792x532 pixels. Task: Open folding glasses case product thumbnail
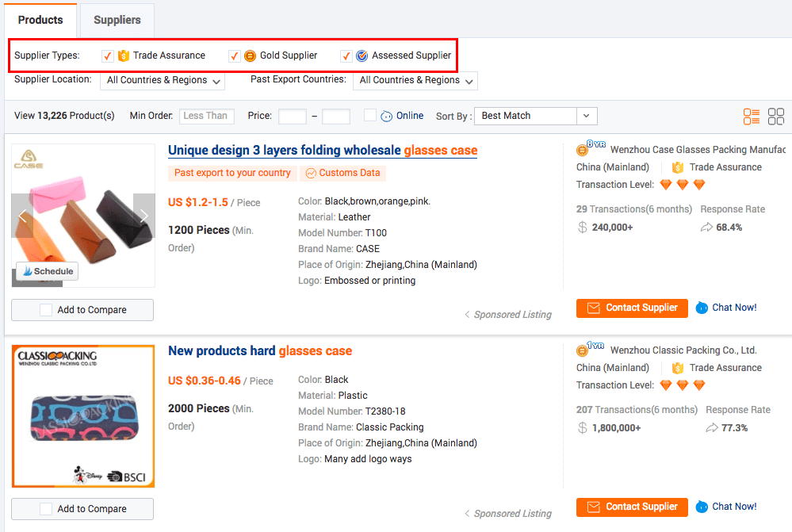[x=83, y=216]
